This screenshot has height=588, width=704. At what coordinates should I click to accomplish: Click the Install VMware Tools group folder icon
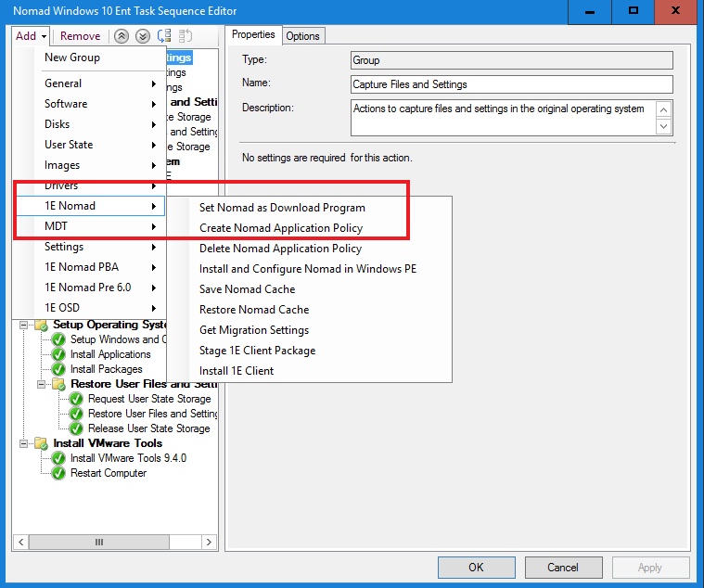point(43,443)
